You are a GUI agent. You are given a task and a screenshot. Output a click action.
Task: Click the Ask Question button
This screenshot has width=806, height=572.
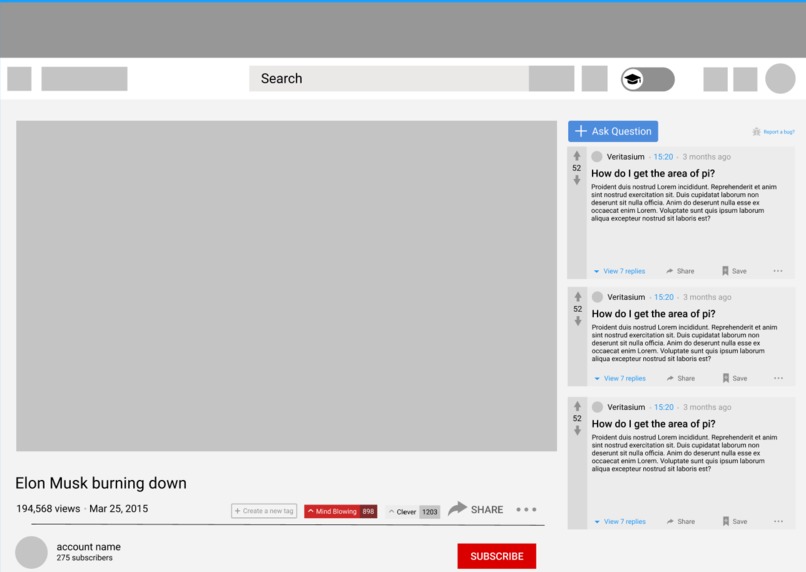pos(613,131)
